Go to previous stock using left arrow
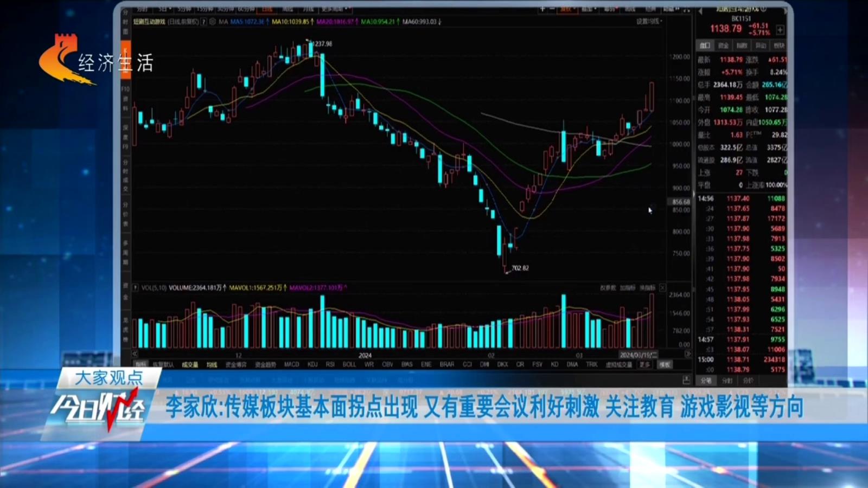868x488 pixels. (700, 11)
